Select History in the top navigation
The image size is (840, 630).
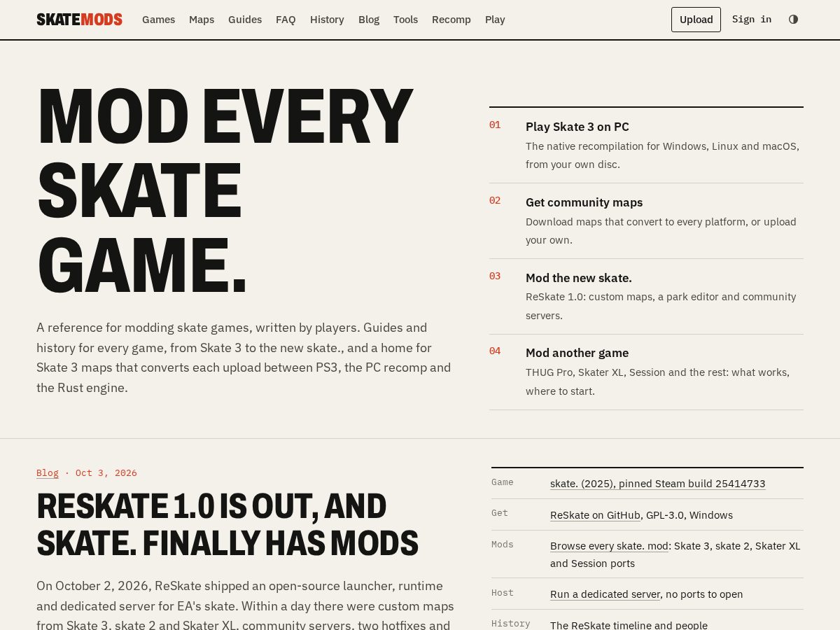coord(327,20)
